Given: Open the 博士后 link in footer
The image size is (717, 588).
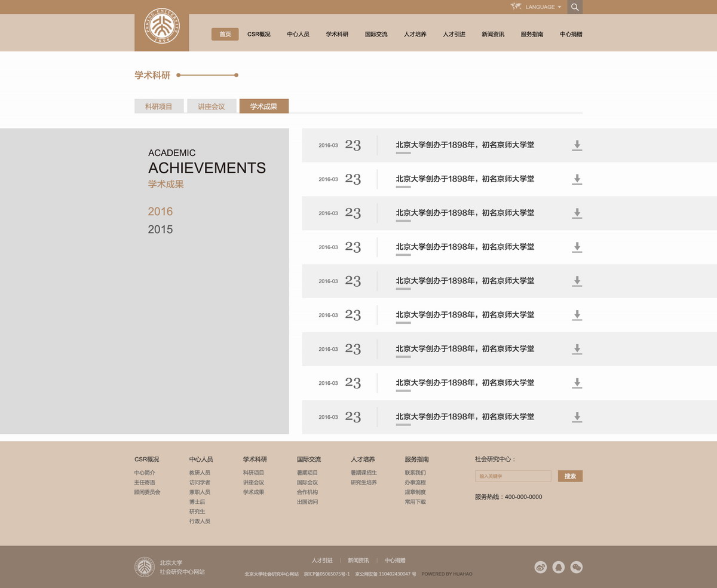Looking at the screenshot, I should pyautogui.click(x=197, y=502).
